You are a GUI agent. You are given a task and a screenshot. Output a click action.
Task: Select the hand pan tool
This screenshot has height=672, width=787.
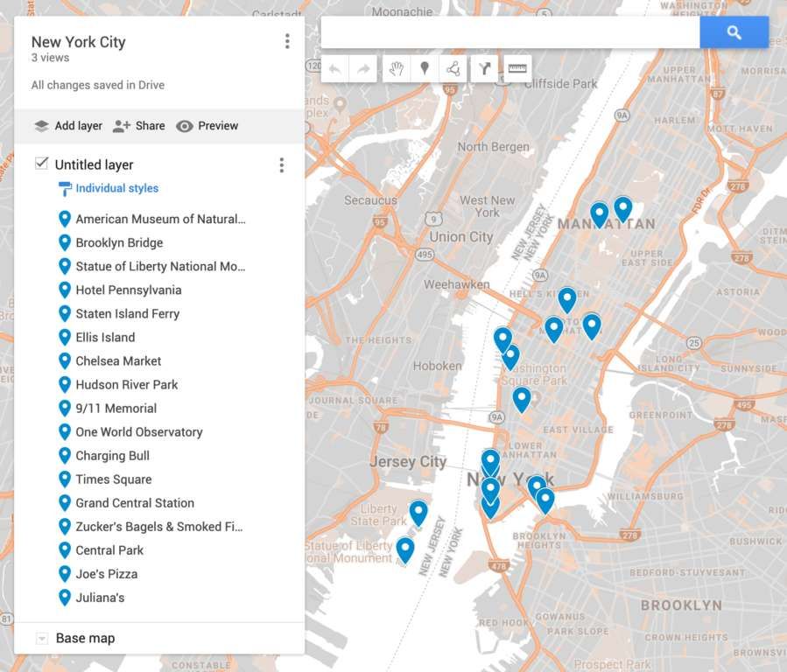coord(397,69)
